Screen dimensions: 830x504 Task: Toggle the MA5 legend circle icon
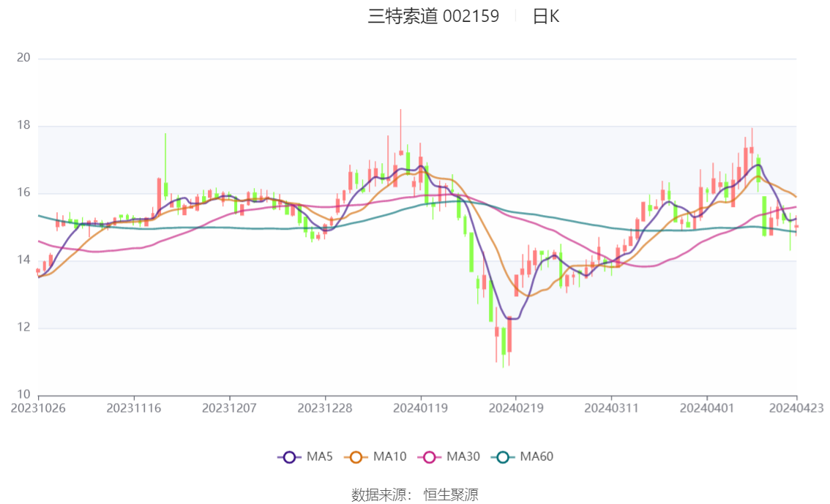(x=289, y=457)
